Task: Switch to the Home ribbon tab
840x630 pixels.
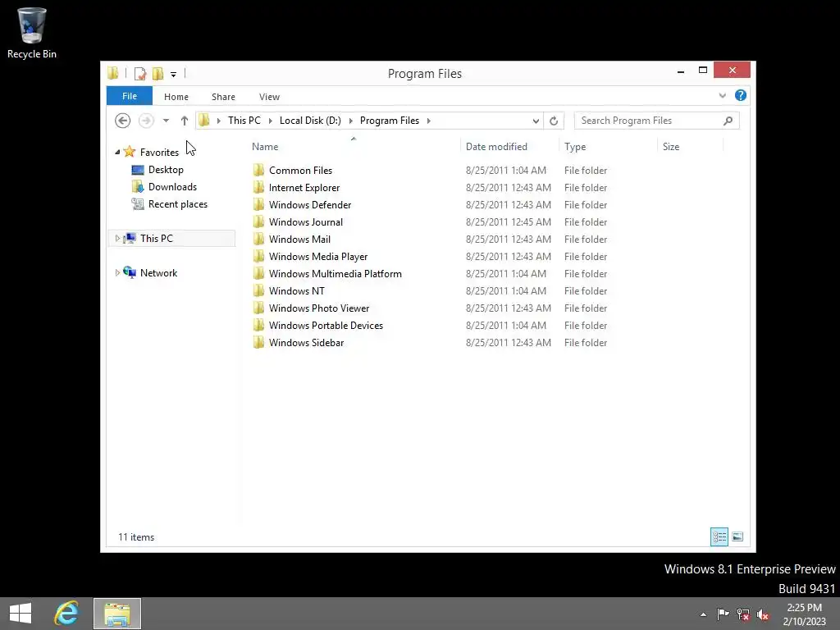Action: (176, 97)
